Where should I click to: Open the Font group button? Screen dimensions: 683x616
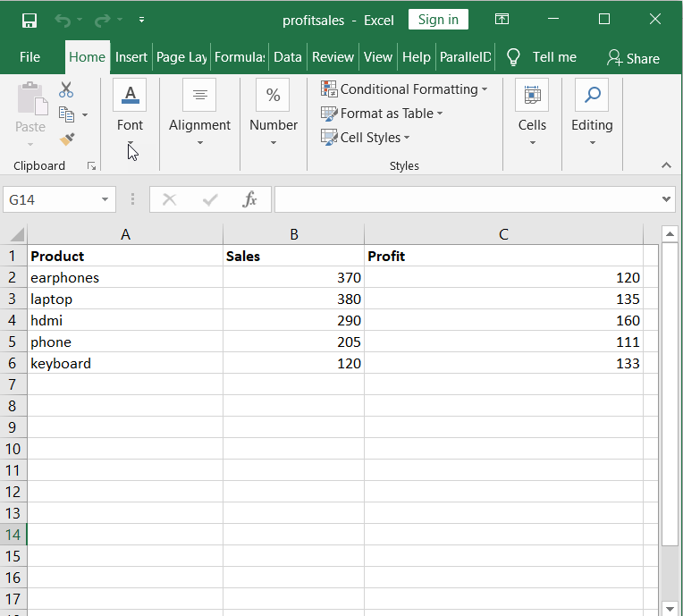[130, 114]
